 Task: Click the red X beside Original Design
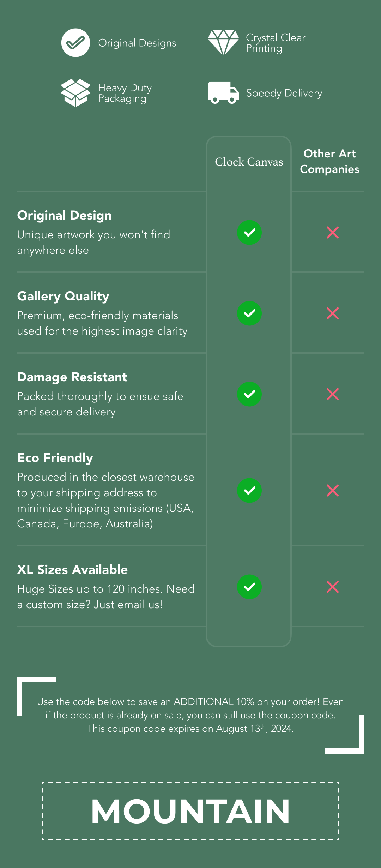tap(333, 233)
